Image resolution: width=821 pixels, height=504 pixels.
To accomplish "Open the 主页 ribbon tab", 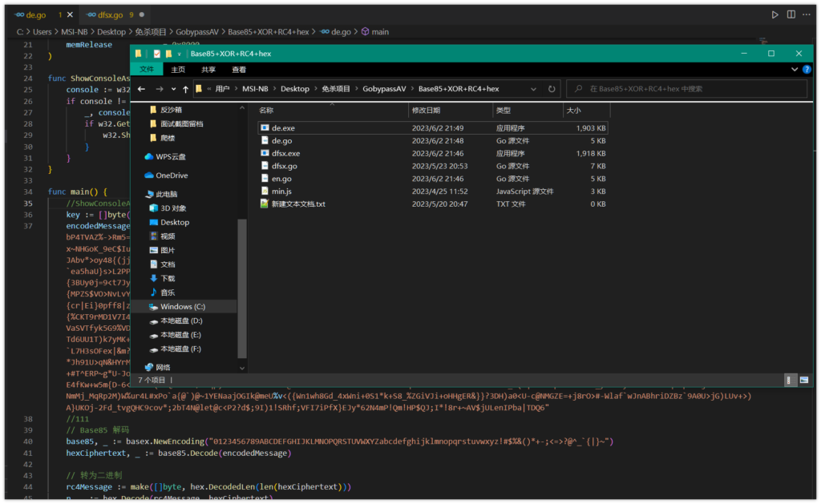I will pos(178,70).
